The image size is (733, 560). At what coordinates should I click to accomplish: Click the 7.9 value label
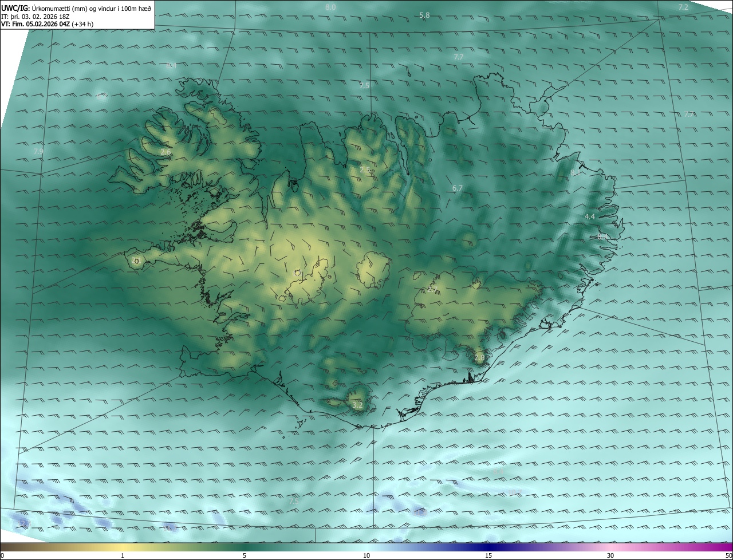point(38,151)
